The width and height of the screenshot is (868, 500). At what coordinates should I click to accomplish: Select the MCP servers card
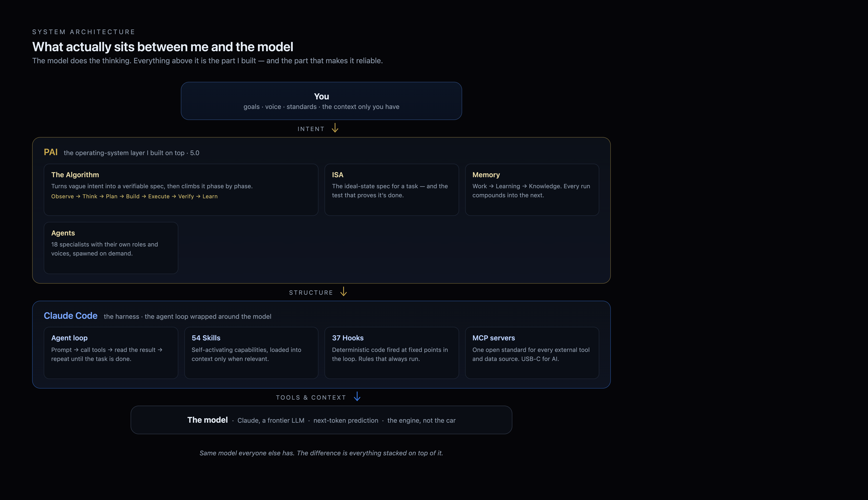532,353
